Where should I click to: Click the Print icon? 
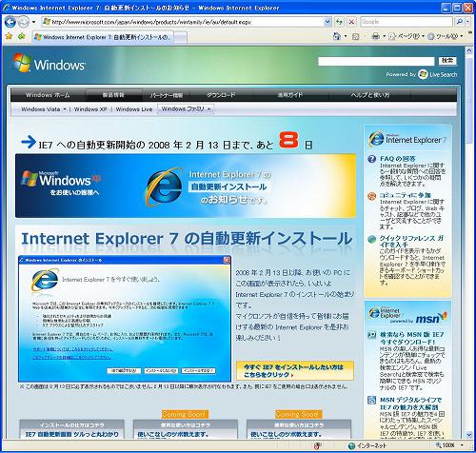(x=375, y=36)
